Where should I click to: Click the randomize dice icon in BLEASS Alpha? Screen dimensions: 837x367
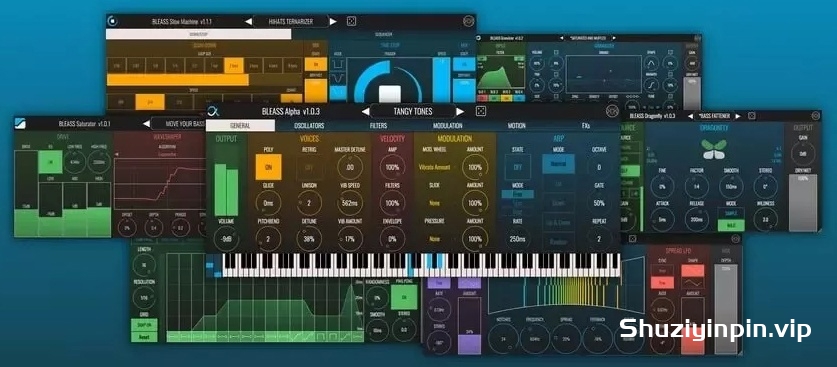coord(480,111)
